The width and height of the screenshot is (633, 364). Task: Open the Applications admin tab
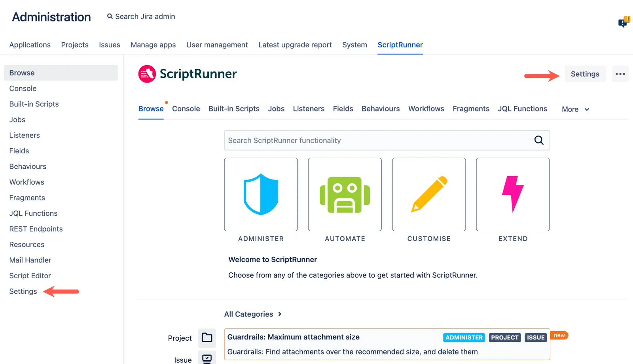coord(30,45)
